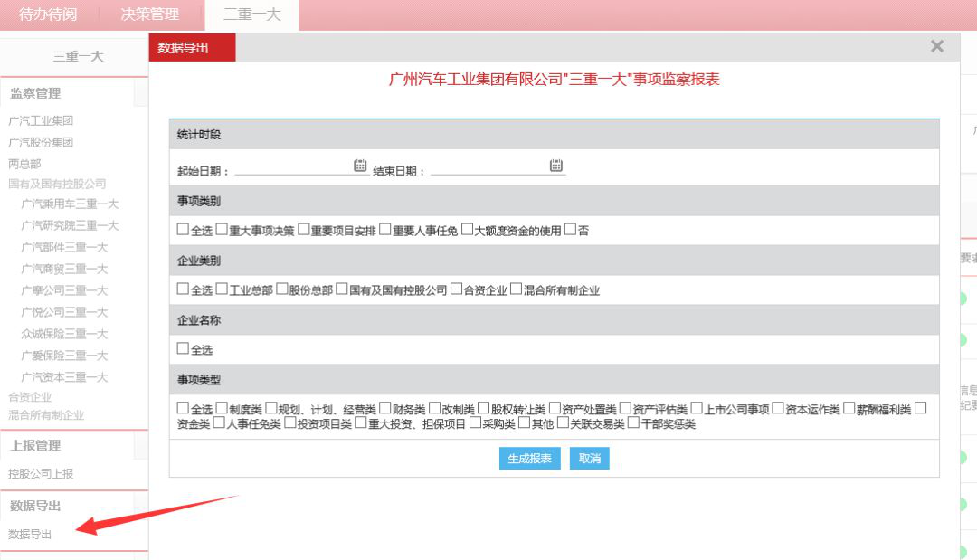Open the start date calendar picker icon
Screen dimensions: 977x560
[x=360, y=165]
